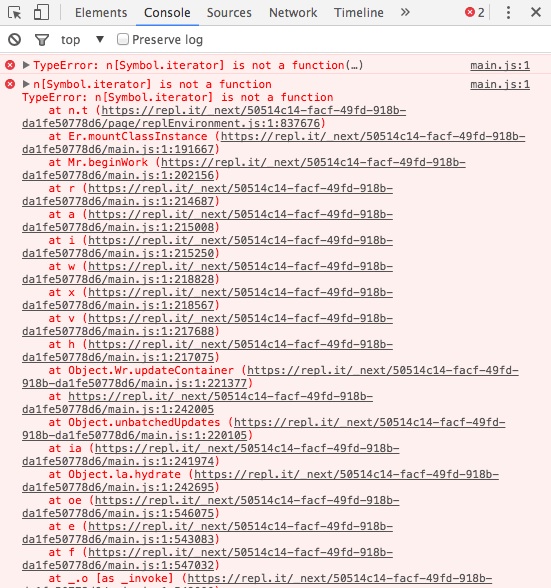Toggle the device toolbar icon

41,12
